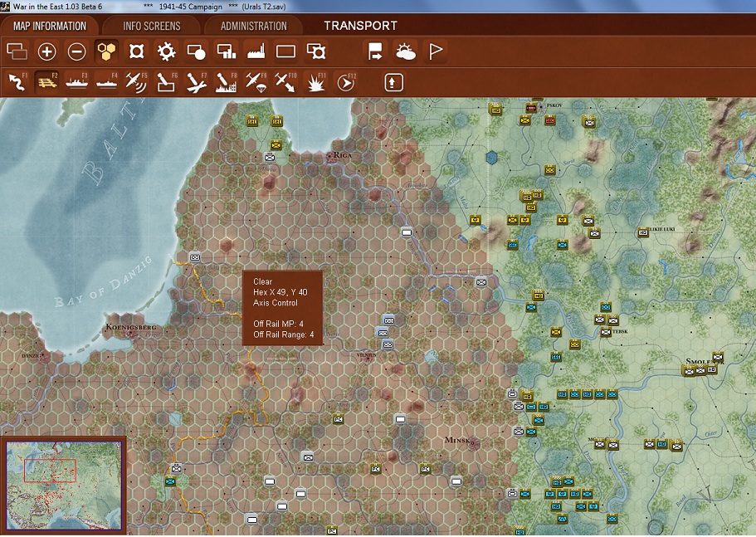
Task: Click the unit counter next to Velikie Luki
Action: pyautogui.click(x=643, y=232)
